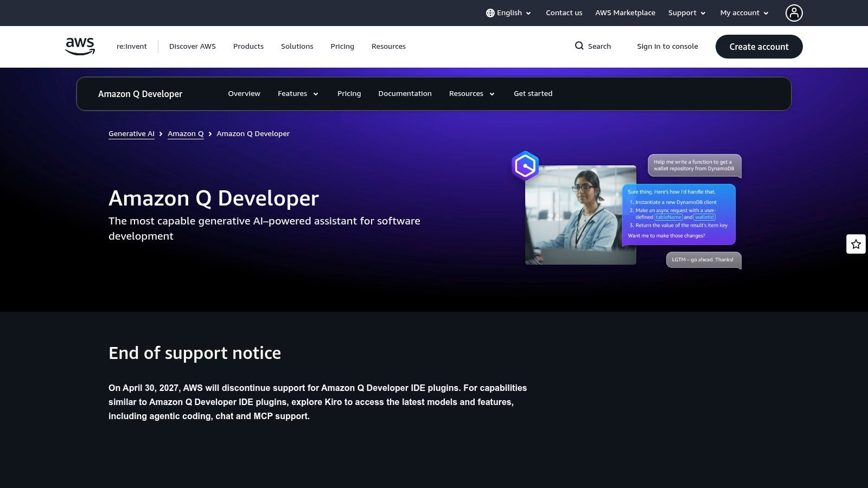Click Sign in to console
Viewport: 868px width, 488px height.
[667, 47]
